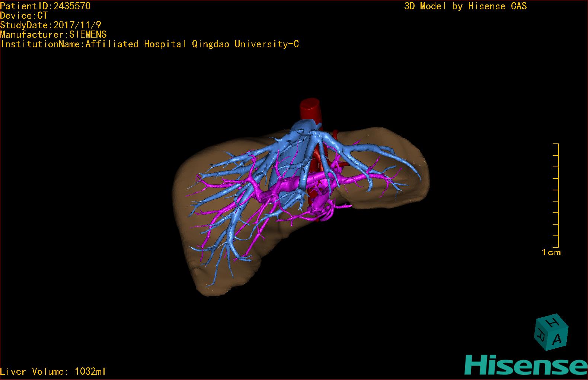Click the A face of the orientation cube
Screen dimensions: 588x380
tap(557, 339)
